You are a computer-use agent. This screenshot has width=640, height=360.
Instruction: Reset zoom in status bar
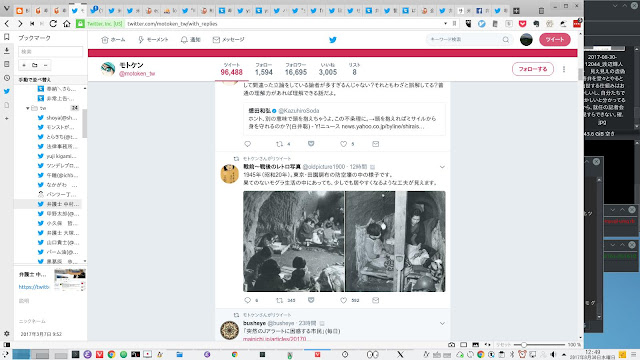click(503, 344)
